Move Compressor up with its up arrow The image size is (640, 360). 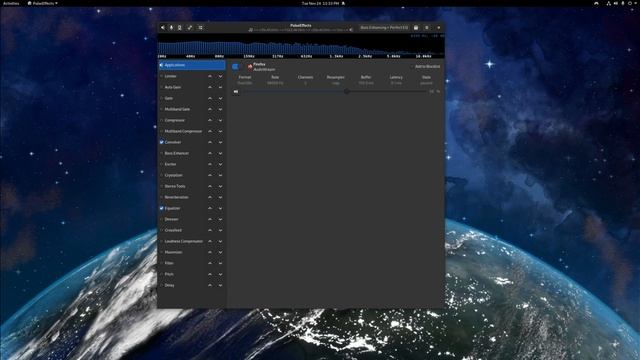(x=210, y=120)
